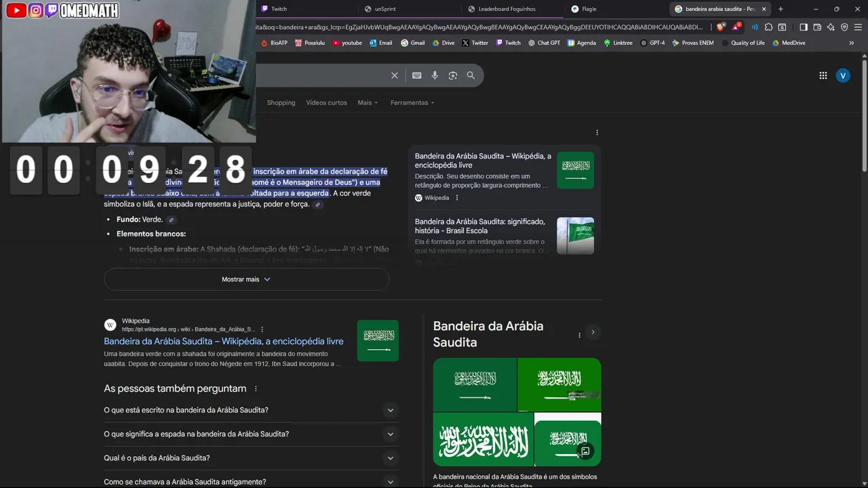Open the Google apps grid
Screen dimensions: 868x488
pos(823,75)
